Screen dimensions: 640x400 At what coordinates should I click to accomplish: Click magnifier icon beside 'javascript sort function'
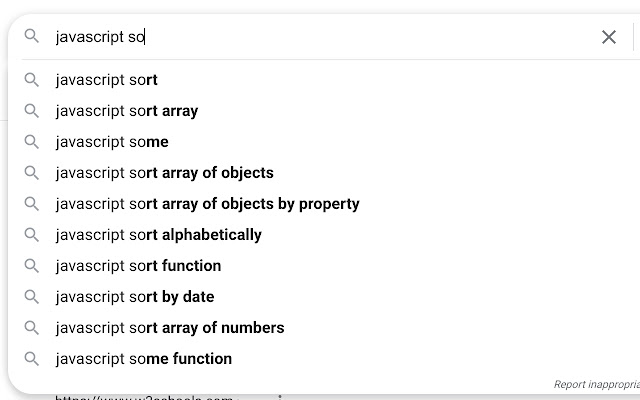pos(32,266)
